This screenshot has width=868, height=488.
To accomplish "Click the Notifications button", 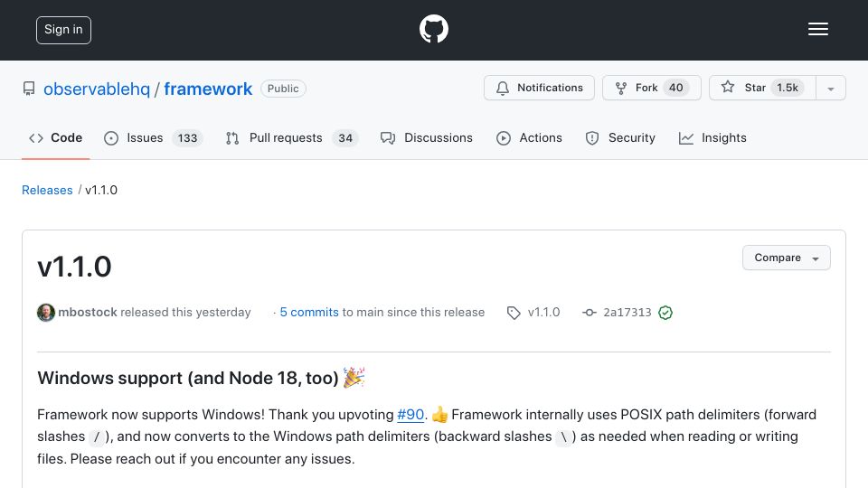I will point(539,88).
